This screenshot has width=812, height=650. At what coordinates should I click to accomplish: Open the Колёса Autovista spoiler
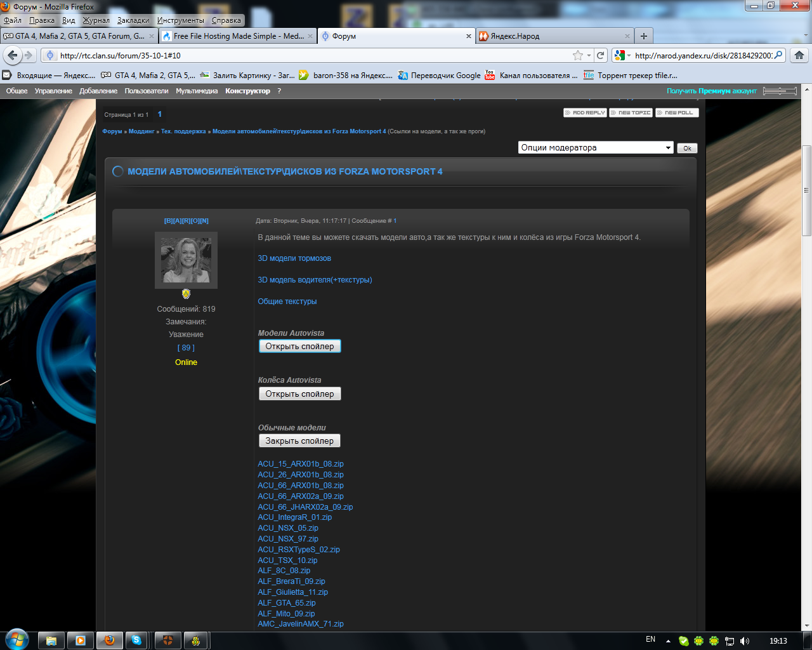[x=300, y=394]
